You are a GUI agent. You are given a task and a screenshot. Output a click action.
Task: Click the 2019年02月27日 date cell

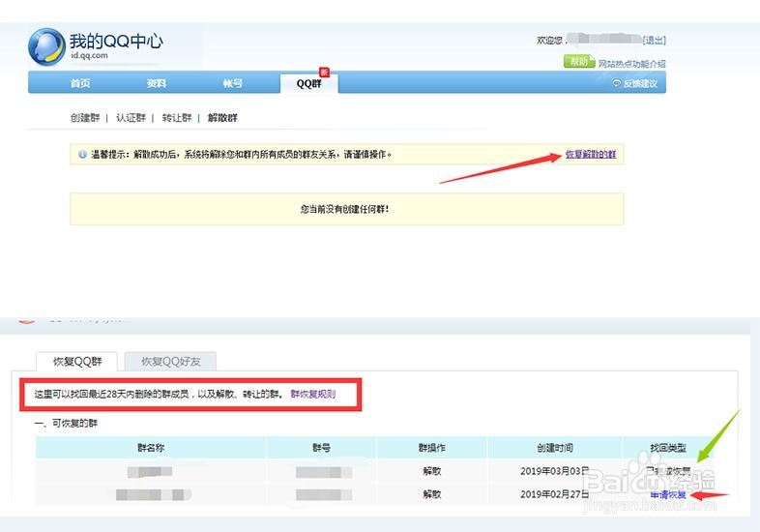(554, 494)
